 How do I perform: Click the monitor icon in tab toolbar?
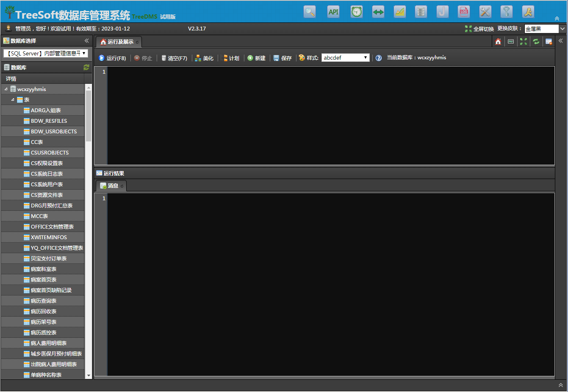click(511, 41)
